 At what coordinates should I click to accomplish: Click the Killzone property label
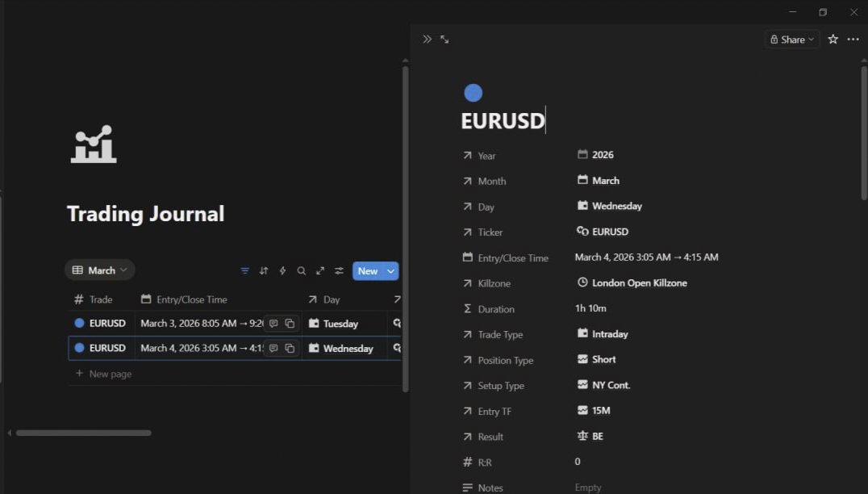pyautogui.click(x=494, y=283)
